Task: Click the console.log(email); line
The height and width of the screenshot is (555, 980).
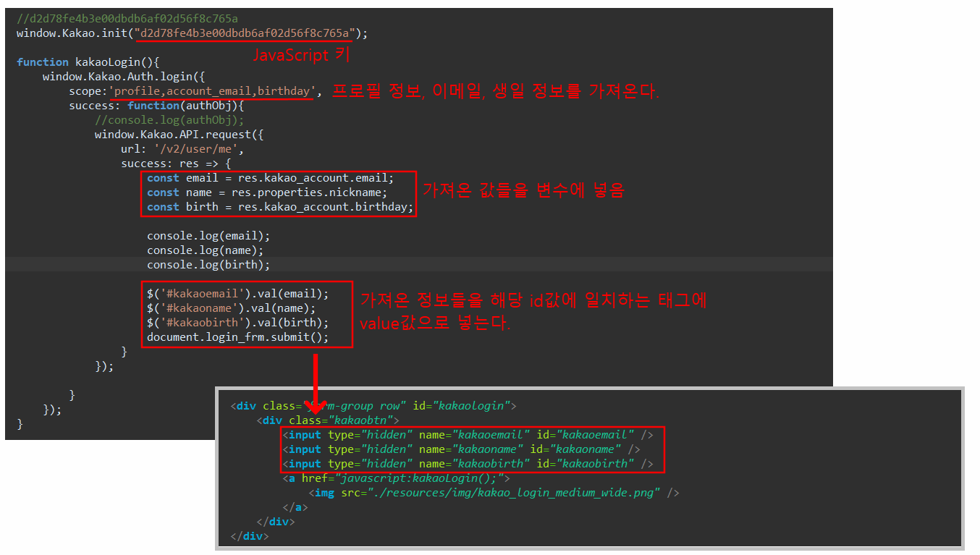Action: point(208,236)
